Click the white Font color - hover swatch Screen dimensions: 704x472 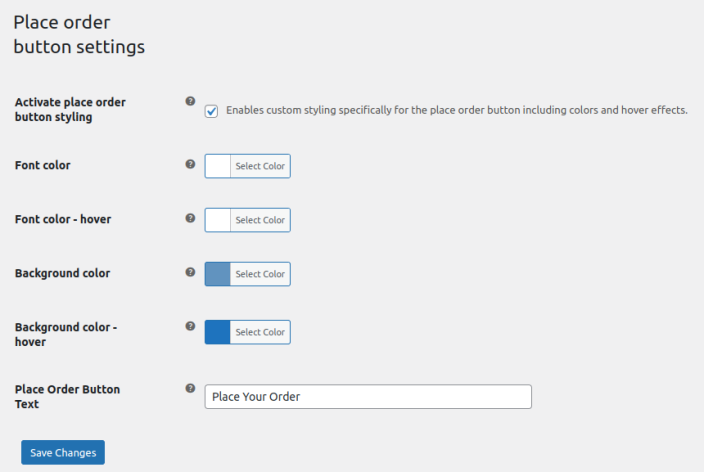tap(218, 220)
